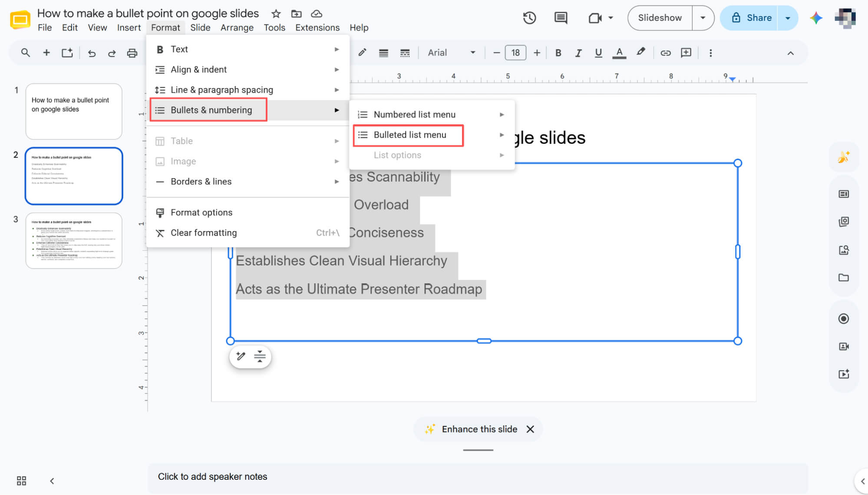Image resolution: width=868 pixels, height=495 pixels.
Task: Click the font size field showing 18
Action: (x=515, y=53)
